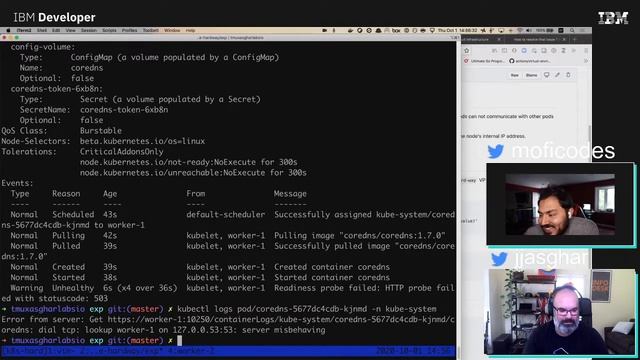Click the 'default-scheduler' event source
This screenshot has height=360, width=640.
pos(226,214)
